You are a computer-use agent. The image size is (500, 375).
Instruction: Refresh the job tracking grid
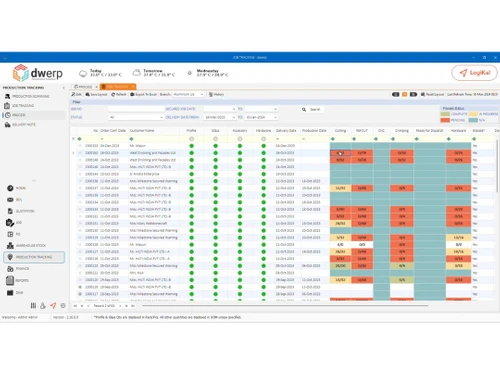tap(119, 95)
